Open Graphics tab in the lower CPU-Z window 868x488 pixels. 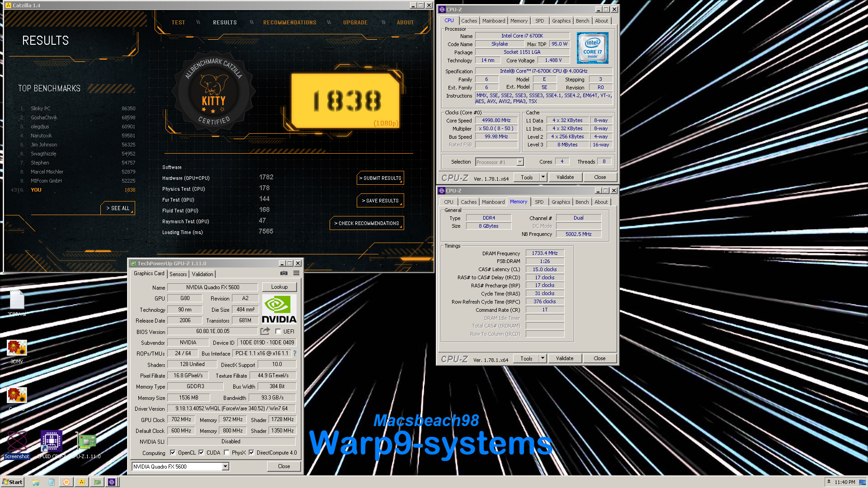(x=561, y=202)
